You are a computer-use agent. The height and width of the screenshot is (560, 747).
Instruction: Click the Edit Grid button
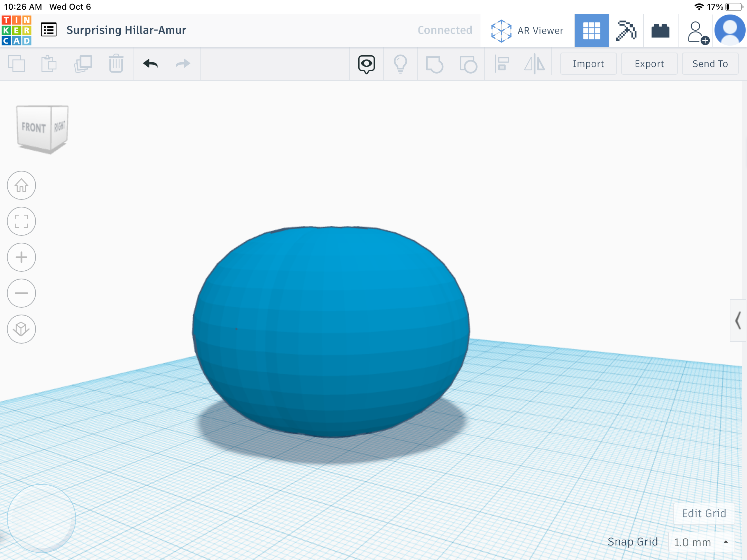[704, 513]
